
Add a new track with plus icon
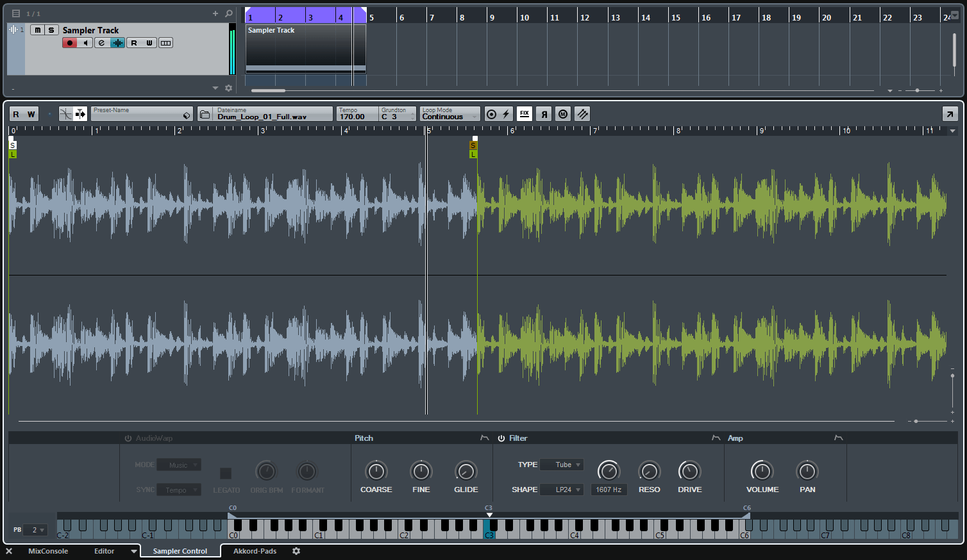tap(215, 13)
